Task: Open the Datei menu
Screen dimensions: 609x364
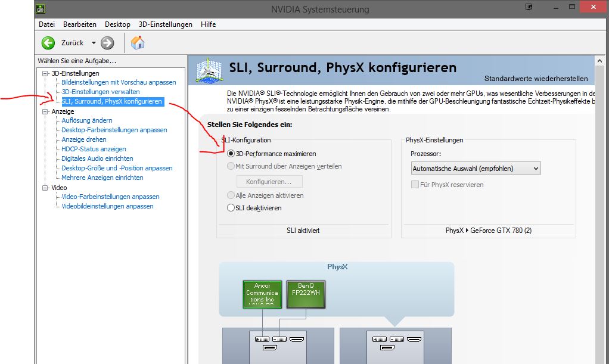Action: tap(46, 24)
